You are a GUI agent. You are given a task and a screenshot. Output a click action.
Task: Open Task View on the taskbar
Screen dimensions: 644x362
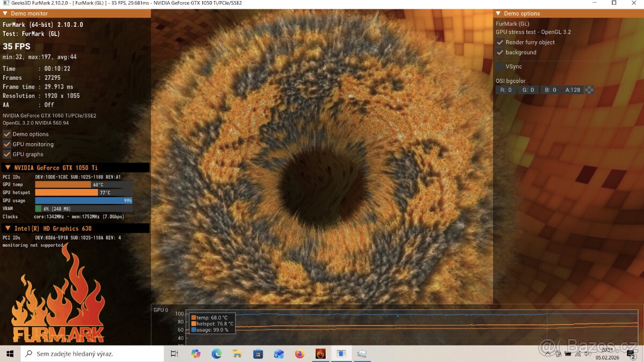174,354
